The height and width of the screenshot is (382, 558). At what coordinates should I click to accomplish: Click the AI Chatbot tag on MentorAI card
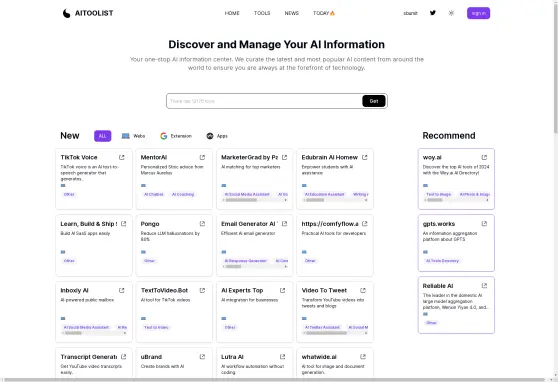tap(154, 194)
